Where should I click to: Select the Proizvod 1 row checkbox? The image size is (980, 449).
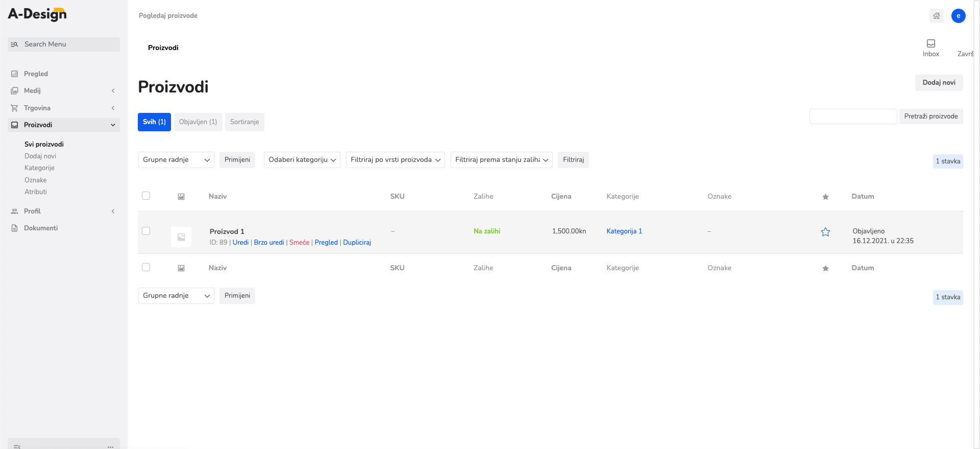coord(146,231)
